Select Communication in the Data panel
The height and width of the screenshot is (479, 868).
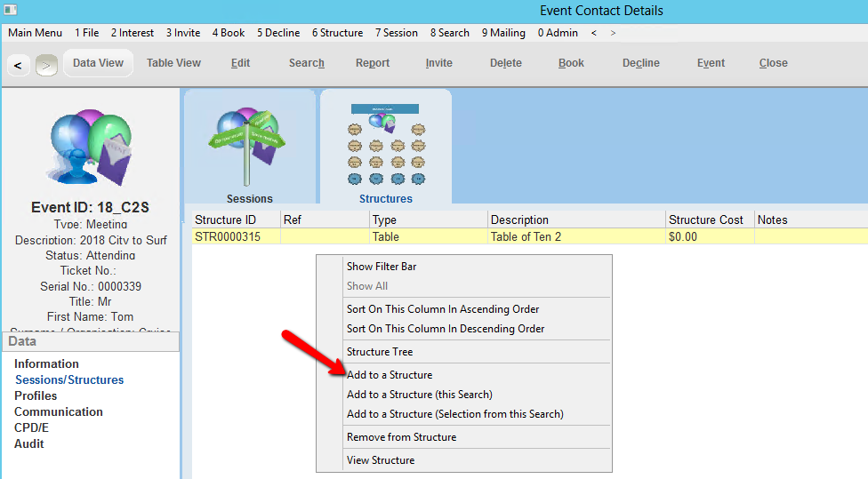[x=59, y=411]
